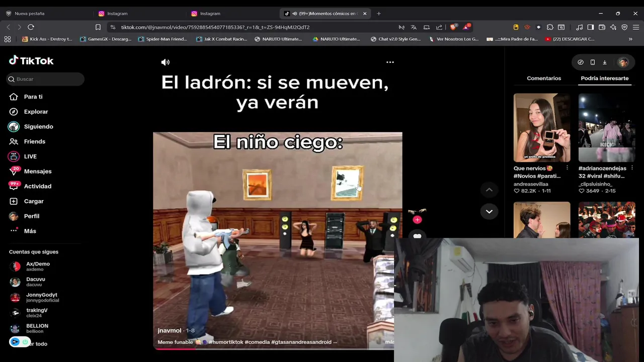
Task: Click Cargar to upload a video
Action: [27, 201]
